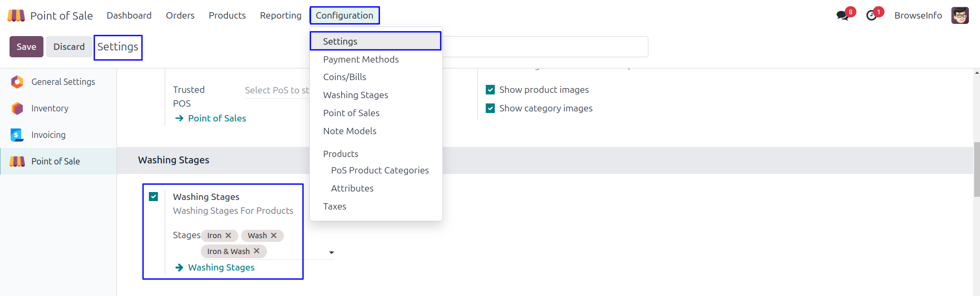This screenshot has height=296, width=980.
Task: Delete the Iron & Wash tag
Action: [x=257, y=251]
